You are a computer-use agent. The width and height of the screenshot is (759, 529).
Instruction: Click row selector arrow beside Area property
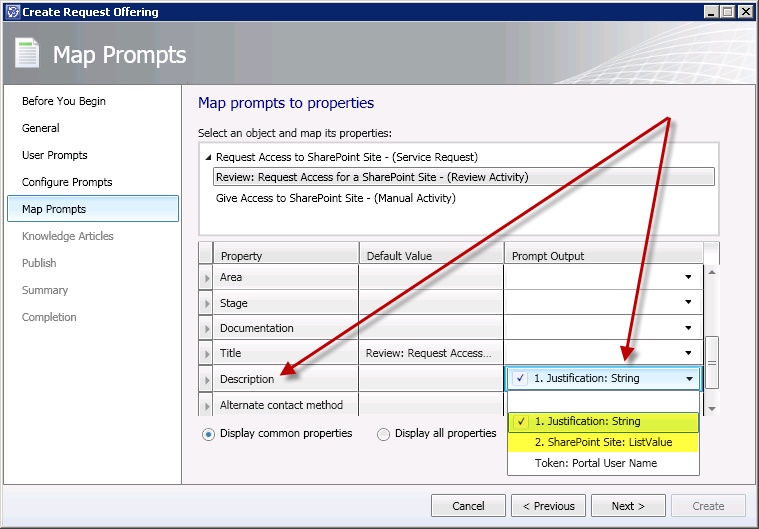click(x=207, y=277)
